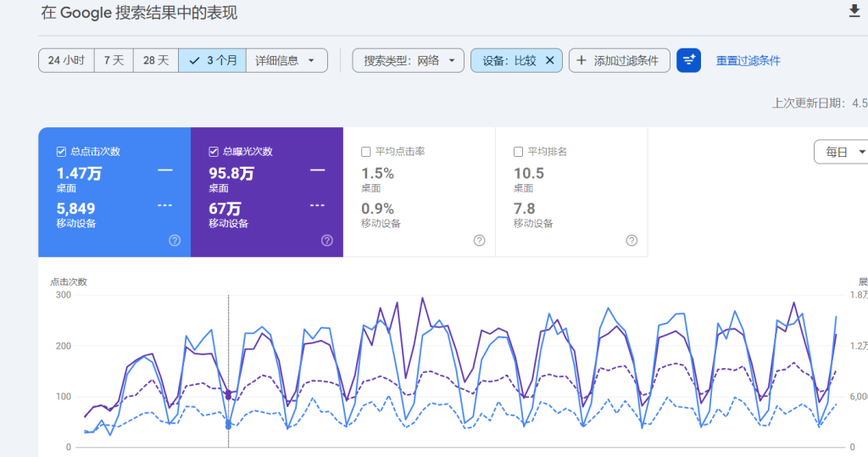Select the 7 天 date range
The image size is (868, 457).
pos(114,60)
